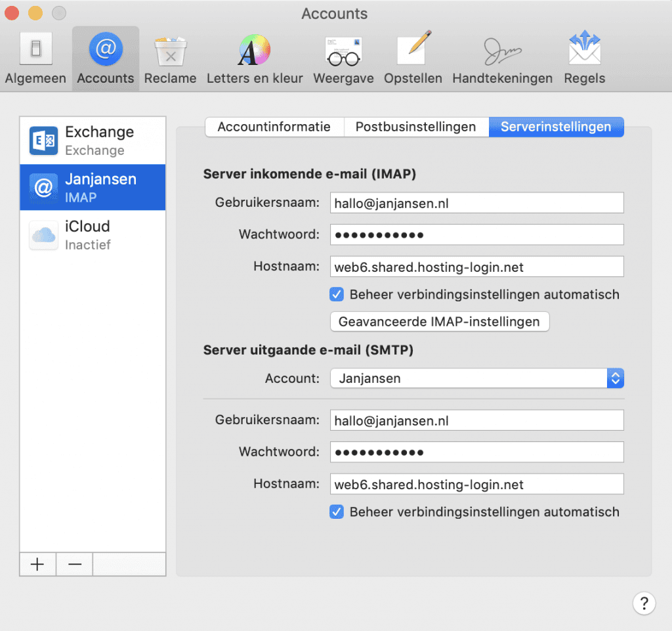Toggle IMAP Beheer verbindingsinstellingen automatisch checkbox

337,295
